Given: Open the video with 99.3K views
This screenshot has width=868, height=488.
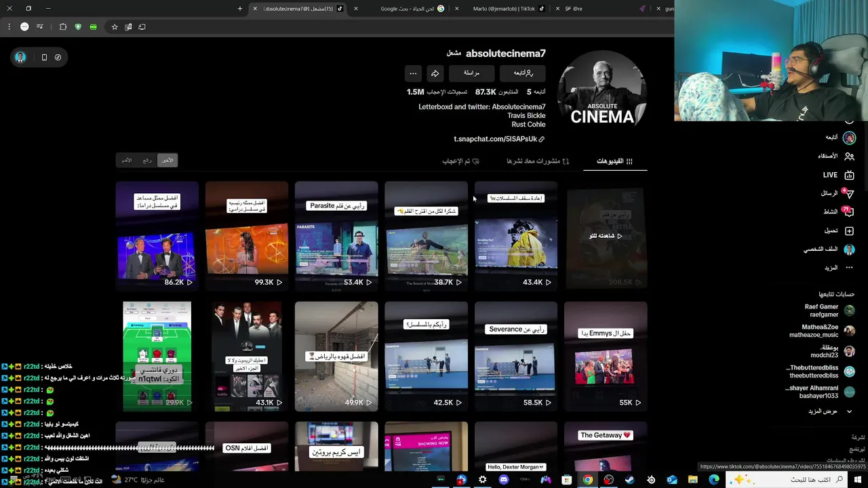Looking at the screenshot, I should (247, 236).
